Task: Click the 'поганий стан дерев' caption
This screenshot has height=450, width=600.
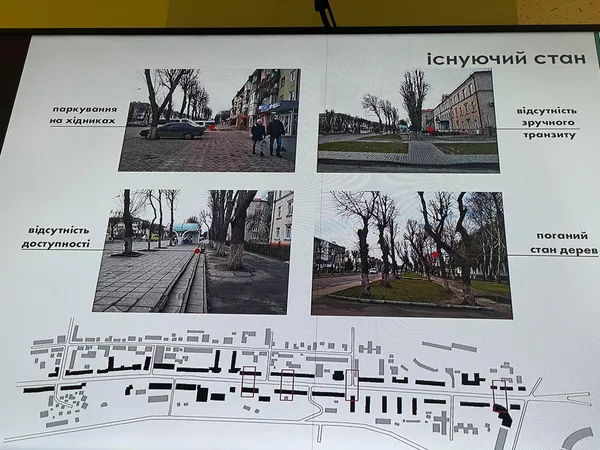Action: (x=564, y=243)
